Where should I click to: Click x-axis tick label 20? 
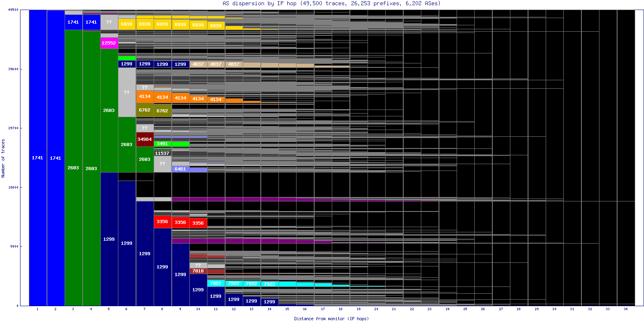[x=376, y=309]
